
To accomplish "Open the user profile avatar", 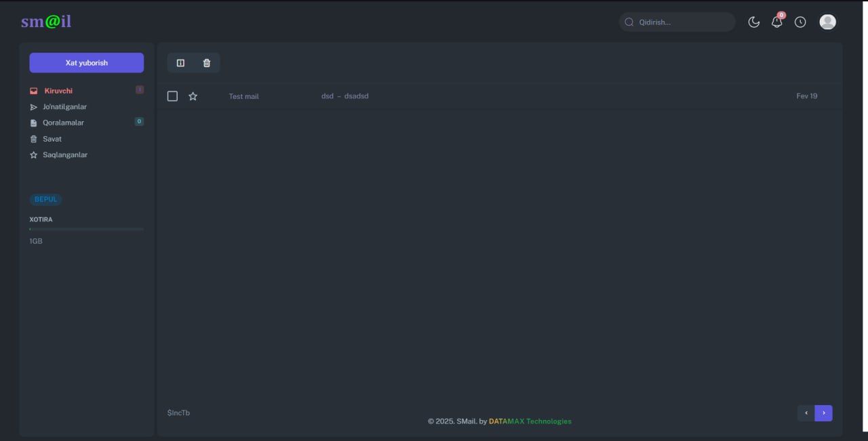I will (827, 22).
